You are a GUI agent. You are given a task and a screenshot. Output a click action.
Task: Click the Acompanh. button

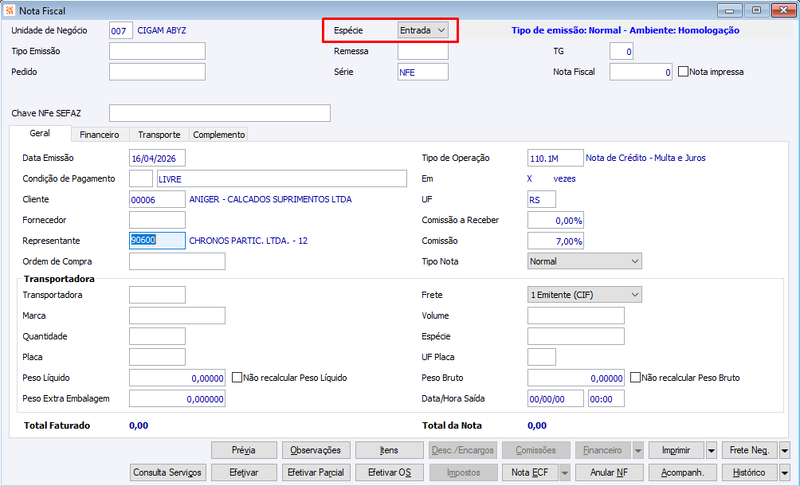pyautogui.click(x=683, y=473)
